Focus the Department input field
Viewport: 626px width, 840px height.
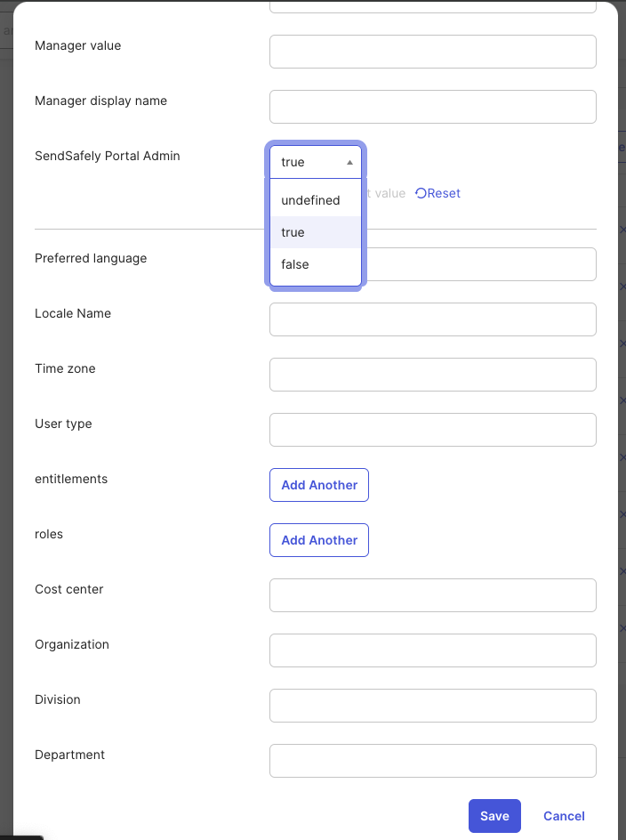pos(433,761)
